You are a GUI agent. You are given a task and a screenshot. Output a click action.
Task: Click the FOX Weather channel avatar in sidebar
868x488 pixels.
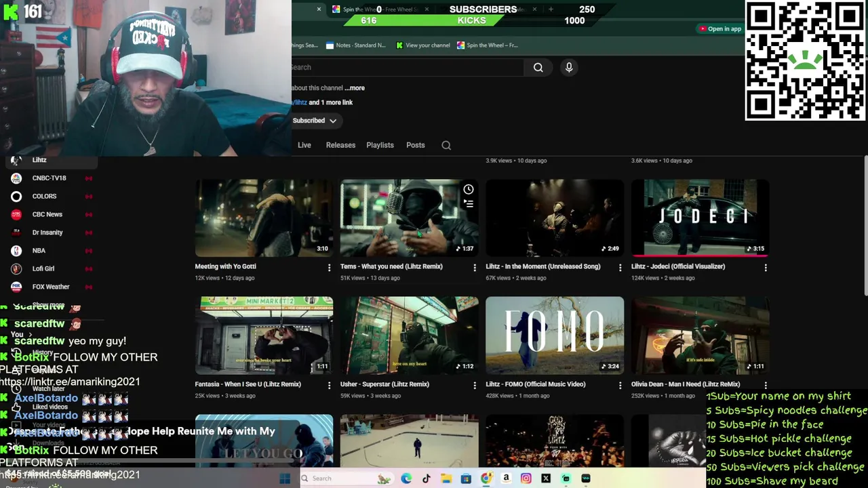(16, 287)
